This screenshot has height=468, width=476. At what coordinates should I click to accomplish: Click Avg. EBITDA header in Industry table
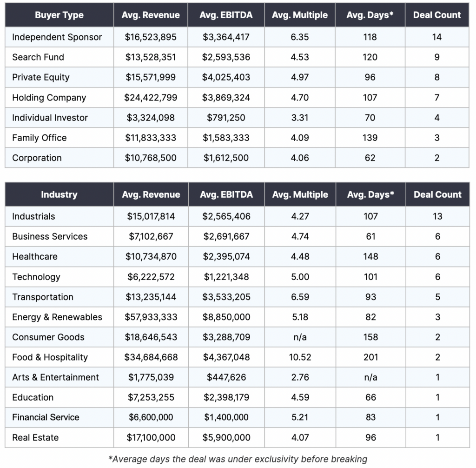tap(226, 194)
